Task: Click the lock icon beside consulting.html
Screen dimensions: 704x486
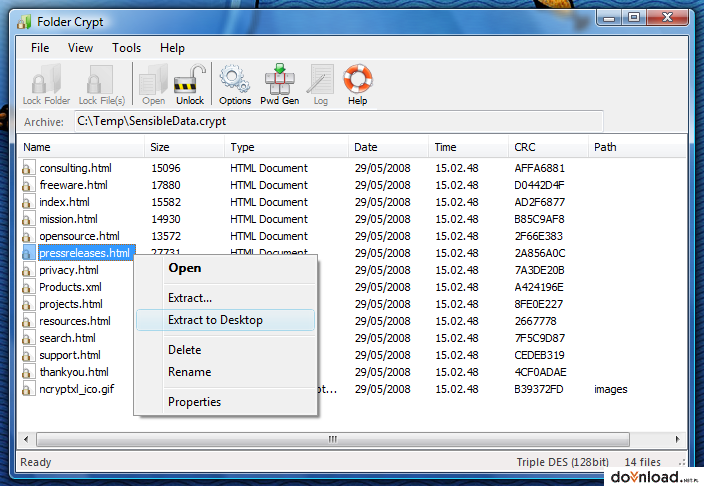Action: (x=27, y=168)
